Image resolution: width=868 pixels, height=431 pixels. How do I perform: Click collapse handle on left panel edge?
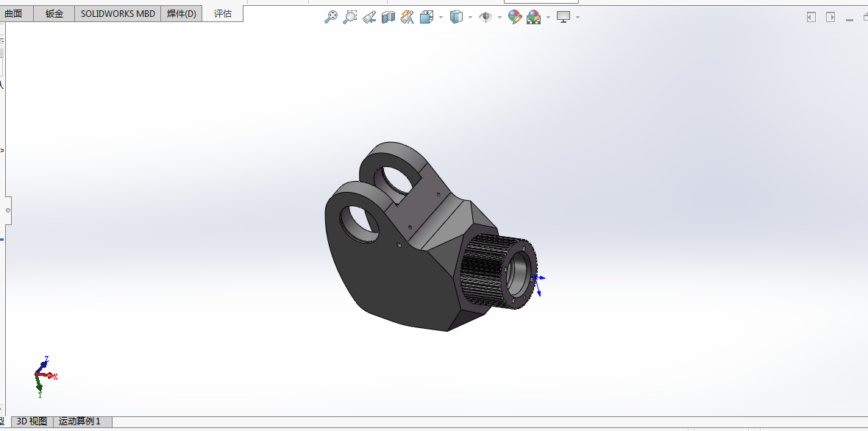pyautogui.click(x=8, y=210)
